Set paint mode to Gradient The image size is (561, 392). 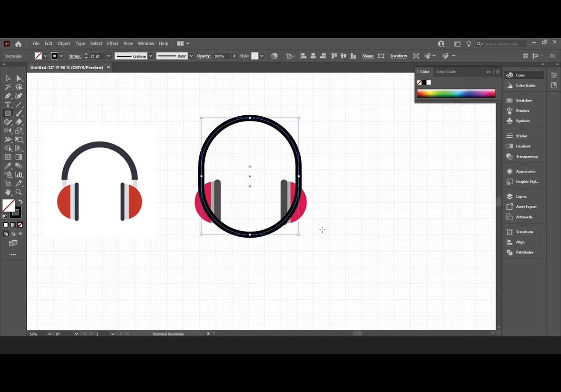click(x=13, y=225)
